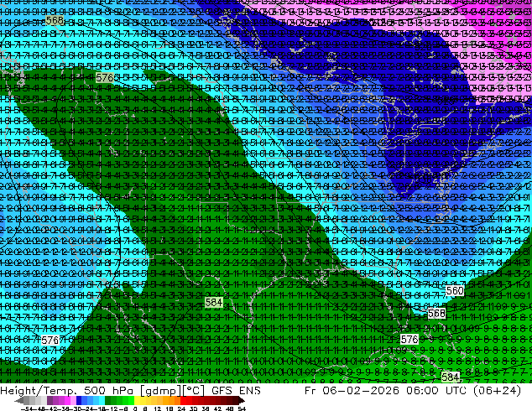Click the gray left arrow end of the color bar
Viewport: 532px width, 411px height.
tap(19, 400)
